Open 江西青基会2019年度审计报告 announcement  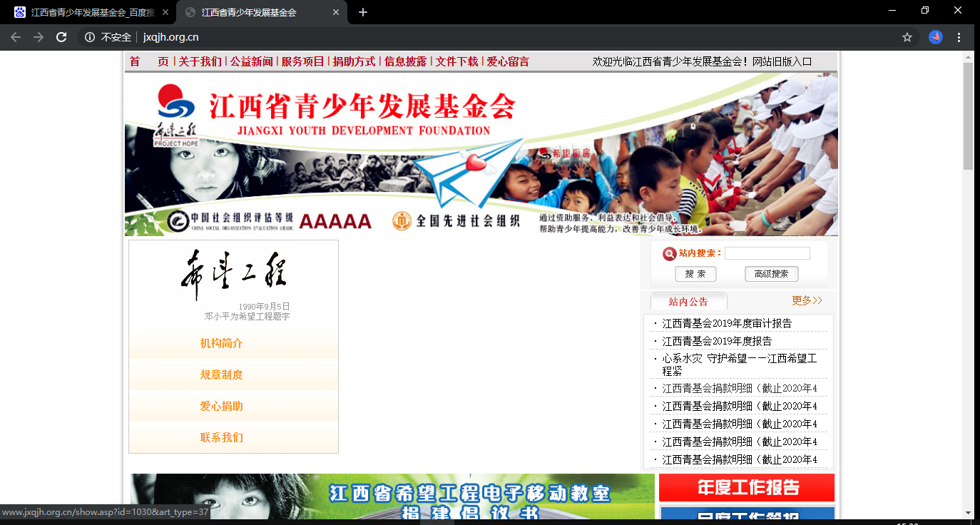coord(727,323)
